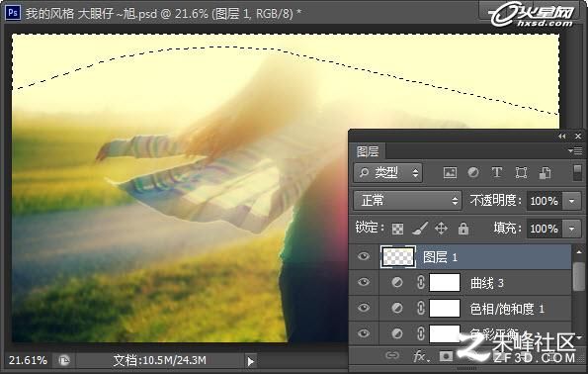Lock image pixels brush icon

(x=420, y=229)
